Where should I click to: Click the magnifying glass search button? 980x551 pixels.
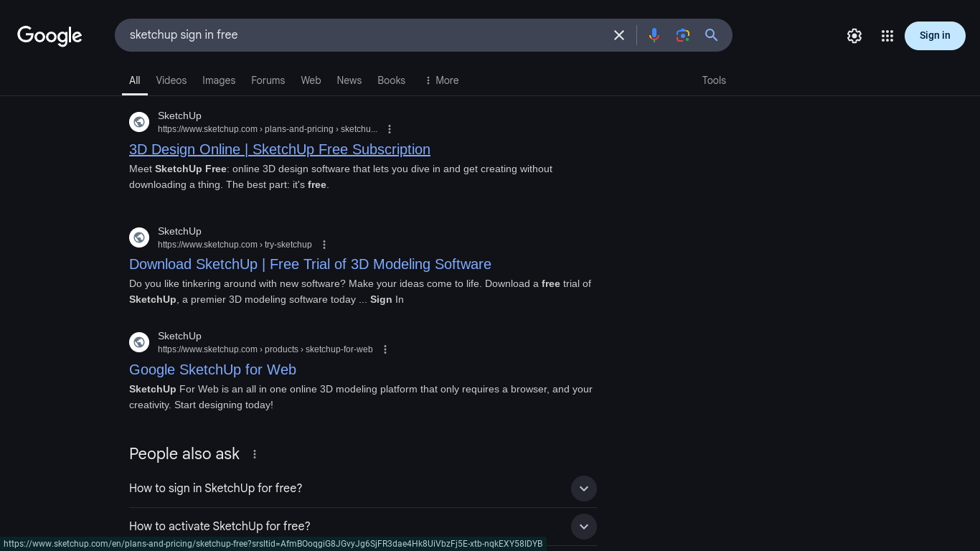click(x=711, y=35)
